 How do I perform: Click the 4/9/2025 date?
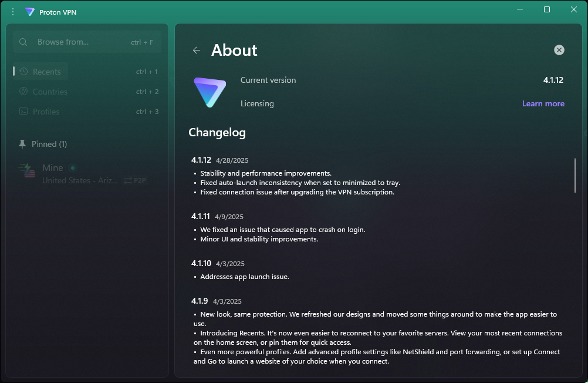tap(229, 217)
